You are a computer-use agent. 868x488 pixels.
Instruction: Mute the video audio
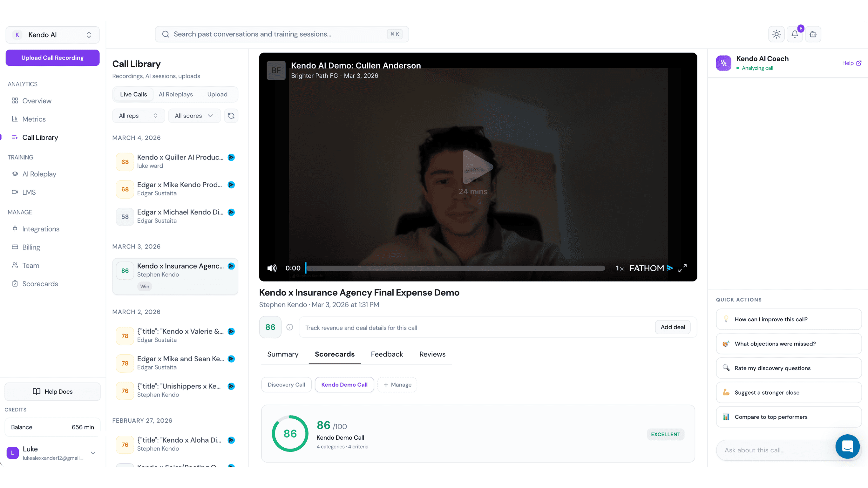click(272, 268)
